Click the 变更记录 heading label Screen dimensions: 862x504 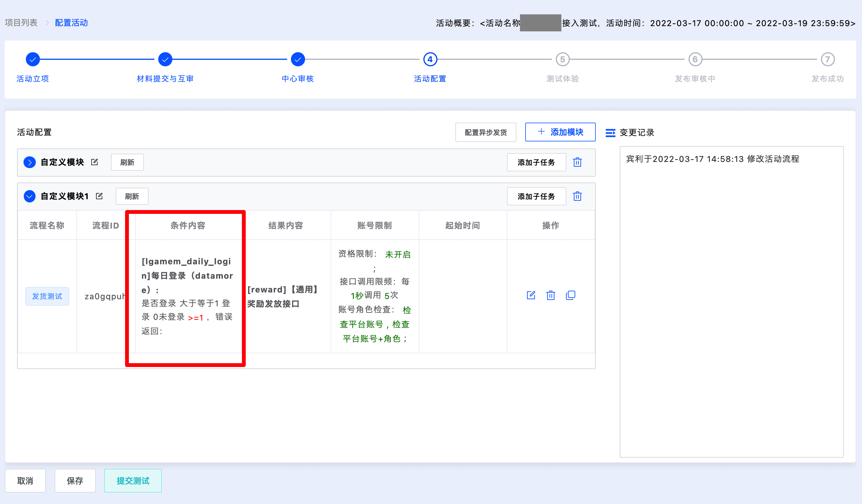point(637,133)
